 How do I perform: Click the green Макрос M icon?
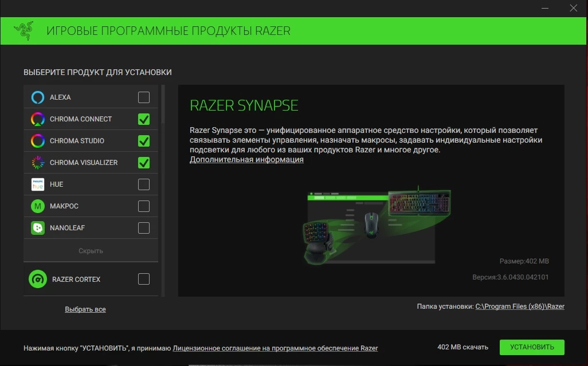(37, 206)
